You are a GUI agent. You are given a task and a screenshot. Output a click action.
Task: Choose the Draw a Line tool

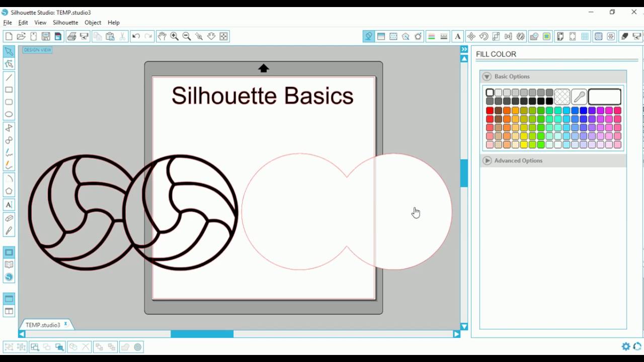coord(9,77)
